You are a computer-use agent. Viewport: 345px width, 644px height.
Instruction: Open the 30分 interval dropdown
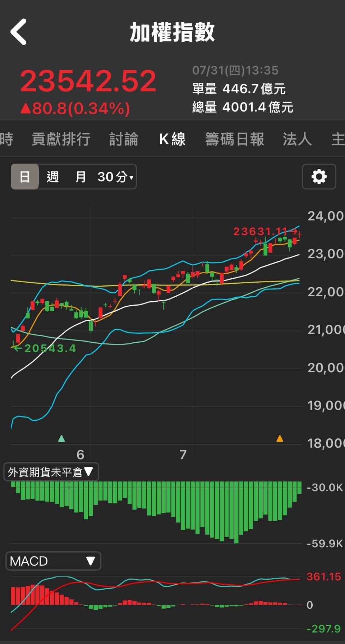point(115,177)
